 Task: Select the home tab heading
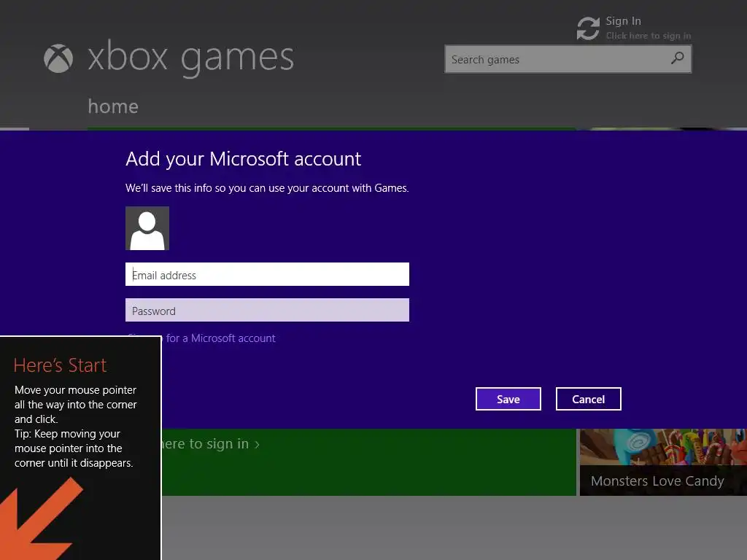tap(113, 106)
